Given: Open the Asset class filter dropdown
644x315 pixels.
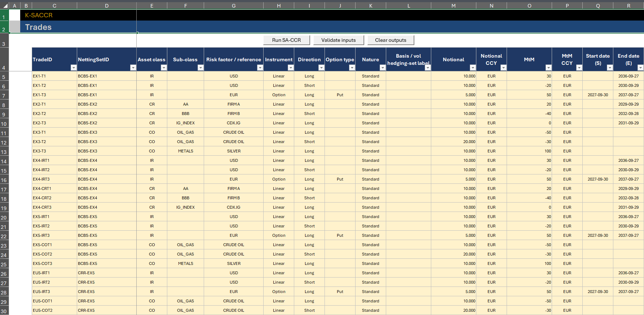Looking at the screenshot, I should coord(163,67).
